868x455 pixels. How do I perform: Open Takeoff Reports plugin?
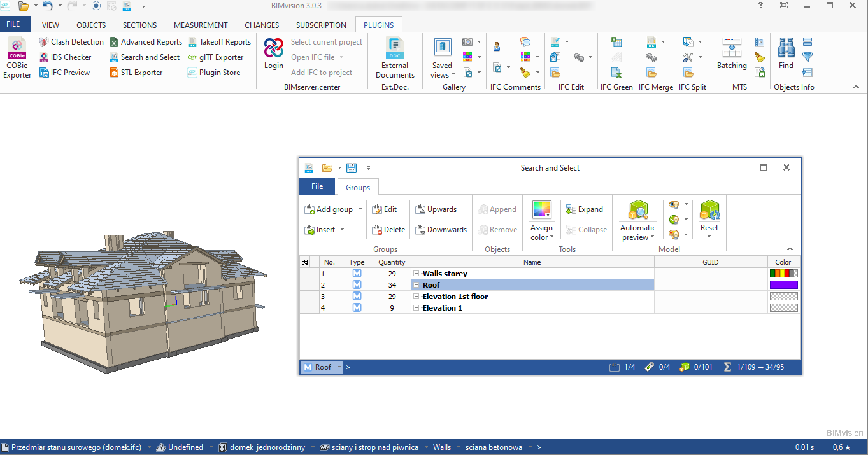219,42
